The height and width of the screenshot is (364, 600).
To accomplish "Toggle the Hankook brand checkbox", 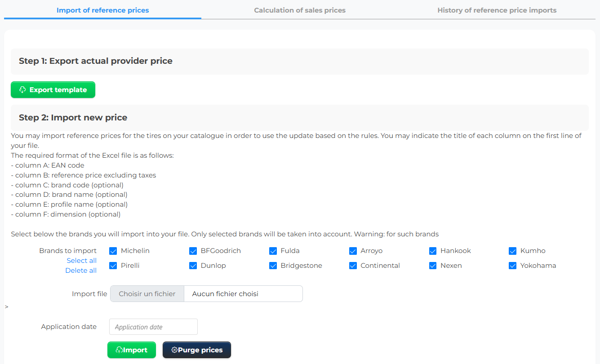I will click(433, 251).
